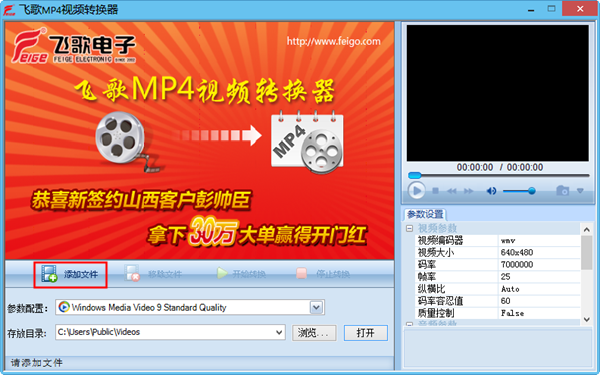Screen dimensions: 600x375
Task: Click the 添加文件 add file button
Action: 70,274
